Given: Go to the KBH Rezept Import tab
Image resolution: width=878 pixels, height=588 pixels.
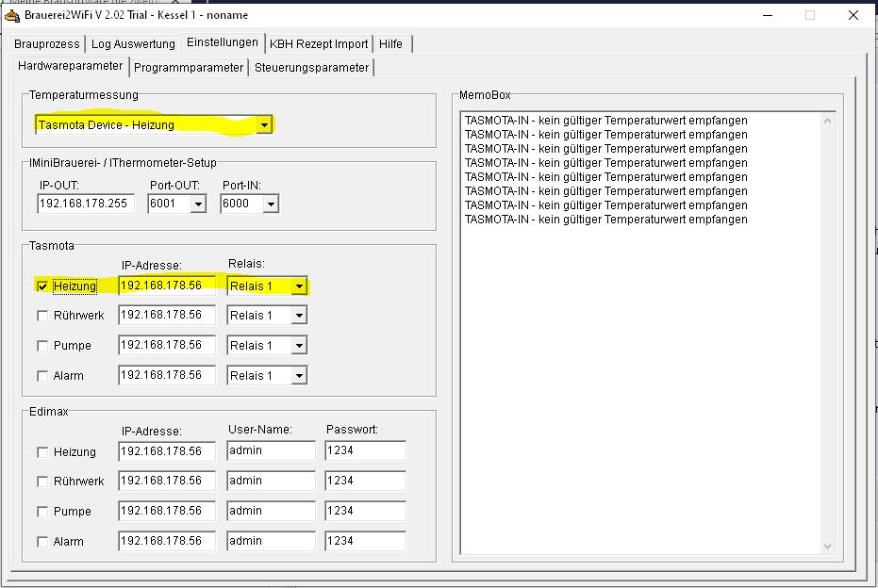Looking at the screenshot, I should click(x=319, y=44).
